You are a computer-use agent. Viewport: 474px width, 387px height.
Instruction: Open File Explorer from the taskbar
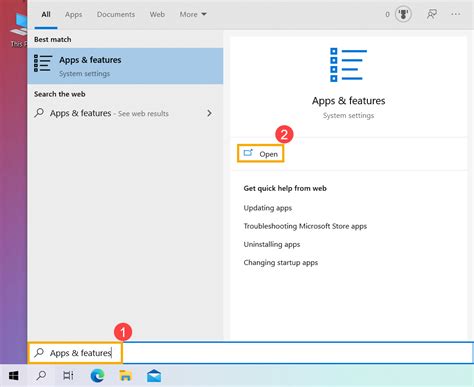click(125, 376)
